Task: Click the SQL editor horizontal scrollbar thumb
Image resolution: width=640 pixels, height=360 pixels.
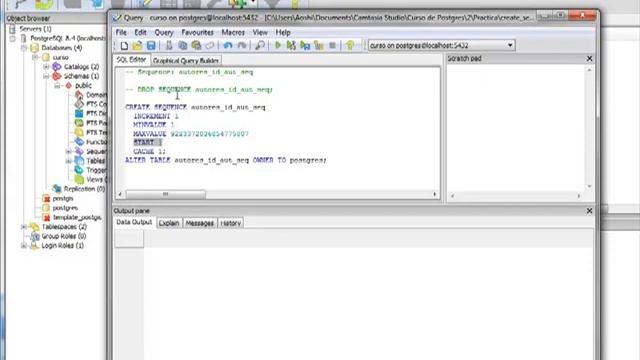Action: tap(165, 194)
